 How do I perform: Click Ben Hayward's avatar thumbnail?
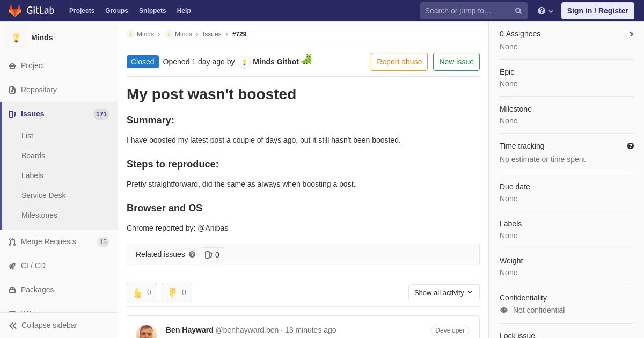tap(147, 332)
